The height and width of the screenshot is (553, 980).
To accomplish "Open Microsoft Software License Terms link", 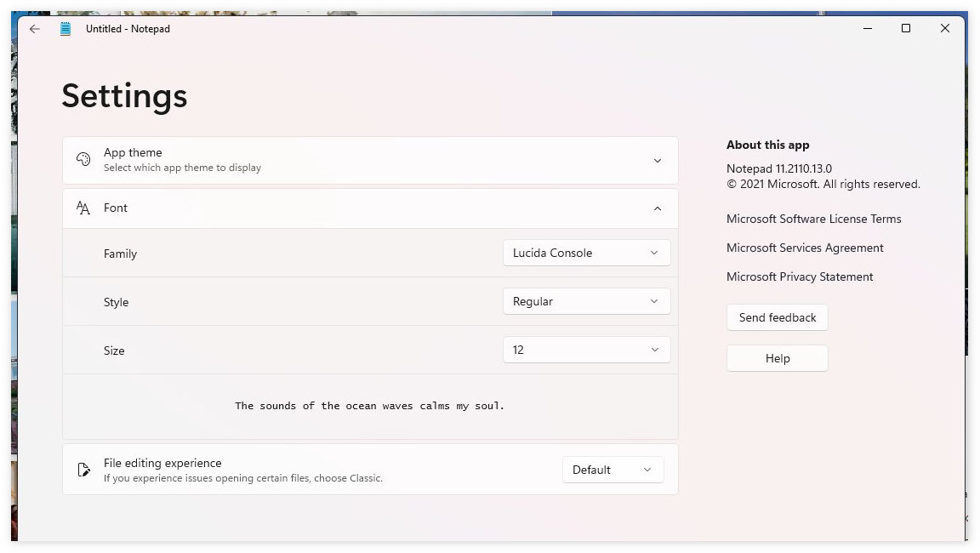I will point(813,219).
